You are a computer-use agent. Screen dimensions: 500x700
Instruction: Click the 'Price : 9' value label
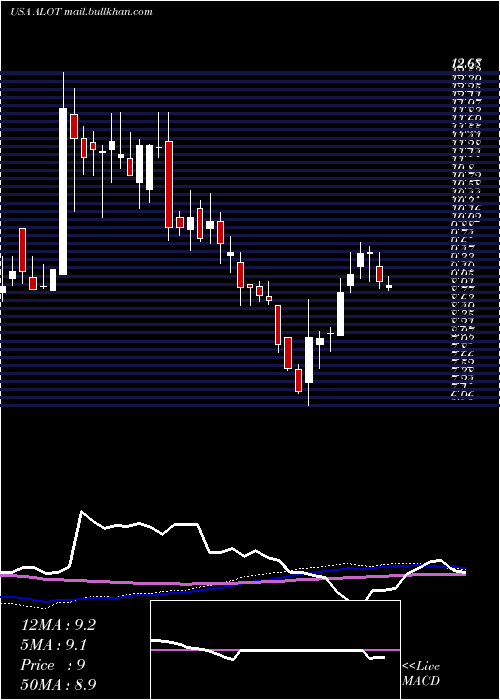point(53,665)
